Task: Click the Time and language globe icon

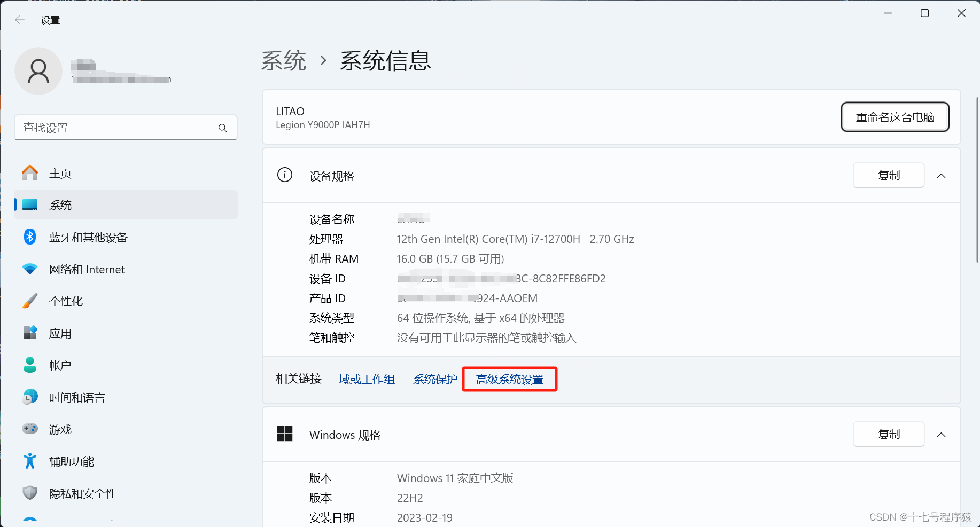Action: point(30,397)
